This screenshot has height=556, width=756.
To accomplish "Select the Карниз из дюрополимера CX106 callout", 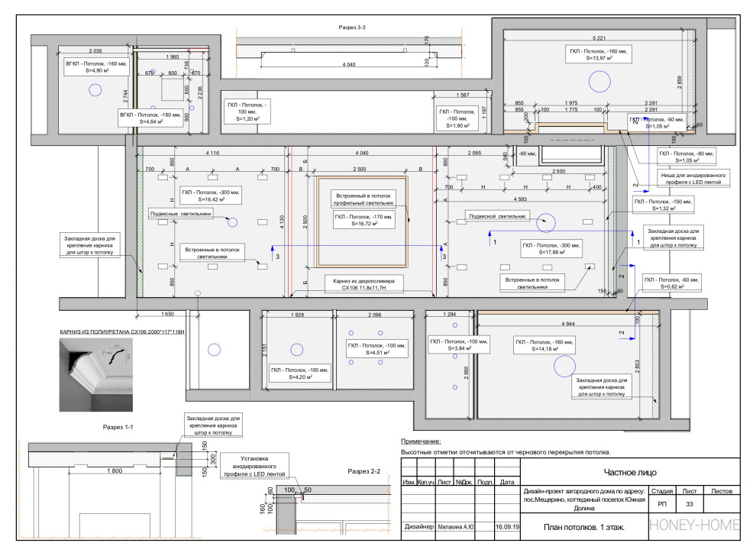I will click(363, 286).
